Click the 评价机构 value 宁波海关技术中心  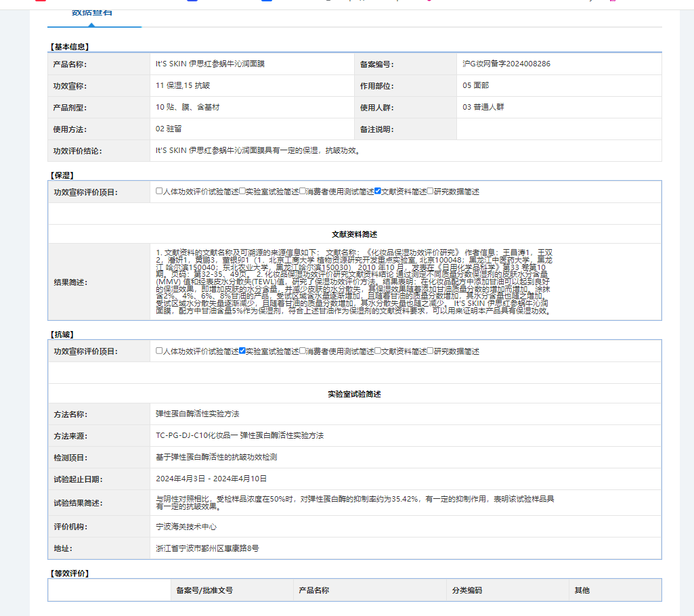[x=186, y=526]
